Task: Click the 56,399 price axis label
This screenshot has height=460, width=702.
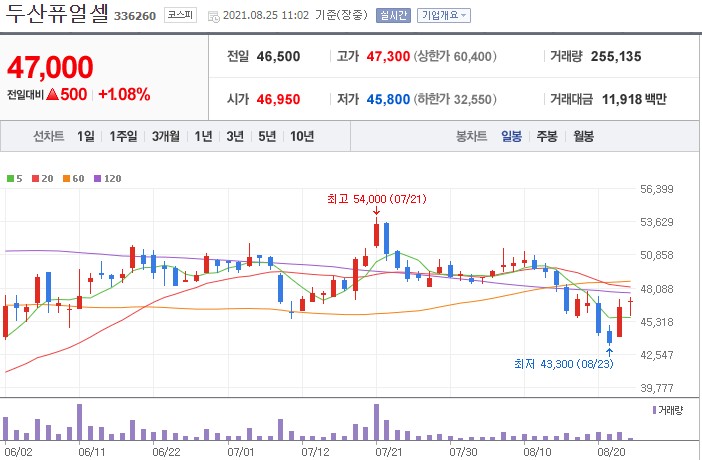Action: pyautogui.click(x=657, y=189)
